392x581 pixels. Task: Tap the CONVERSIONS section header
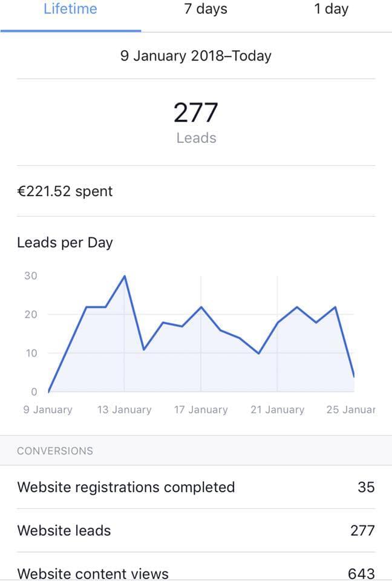pyautogui.click(x=55, y=451)
